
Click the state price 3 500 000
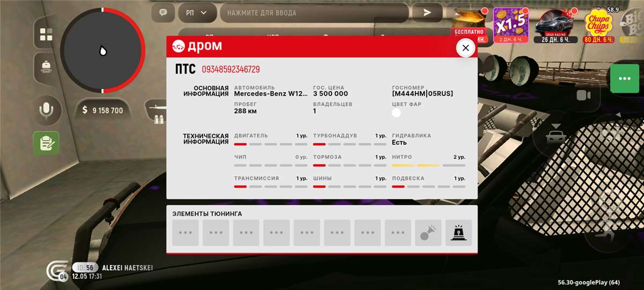coord(331,94)
